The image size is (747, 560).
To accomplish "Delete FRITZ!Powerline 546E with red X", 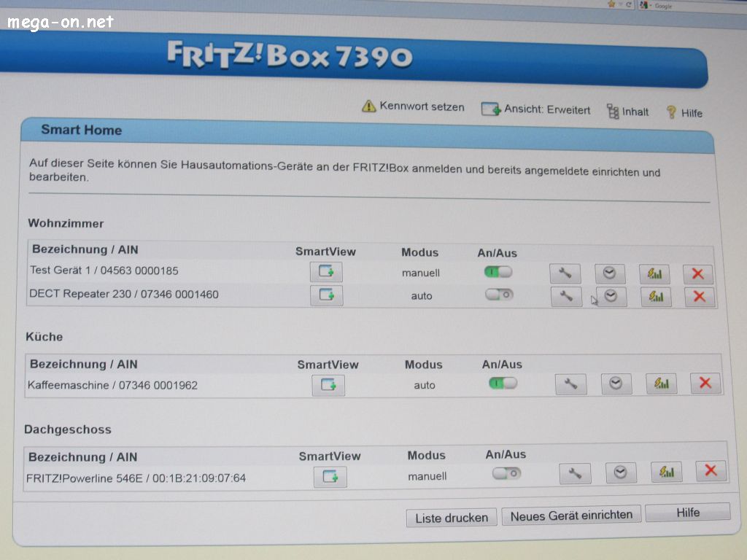I will click(x=711, y=471).
